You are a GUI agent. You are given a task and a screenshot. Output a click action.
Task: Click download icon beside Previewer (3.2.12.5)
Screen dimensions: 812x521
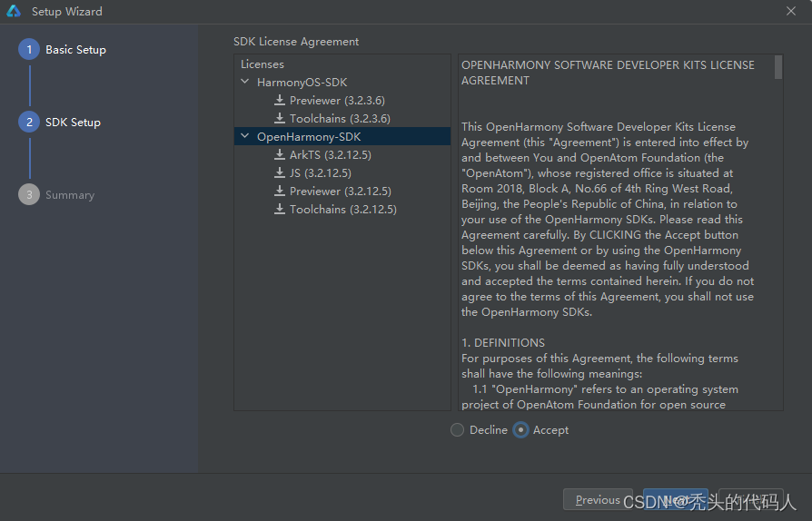pos(280,191)
